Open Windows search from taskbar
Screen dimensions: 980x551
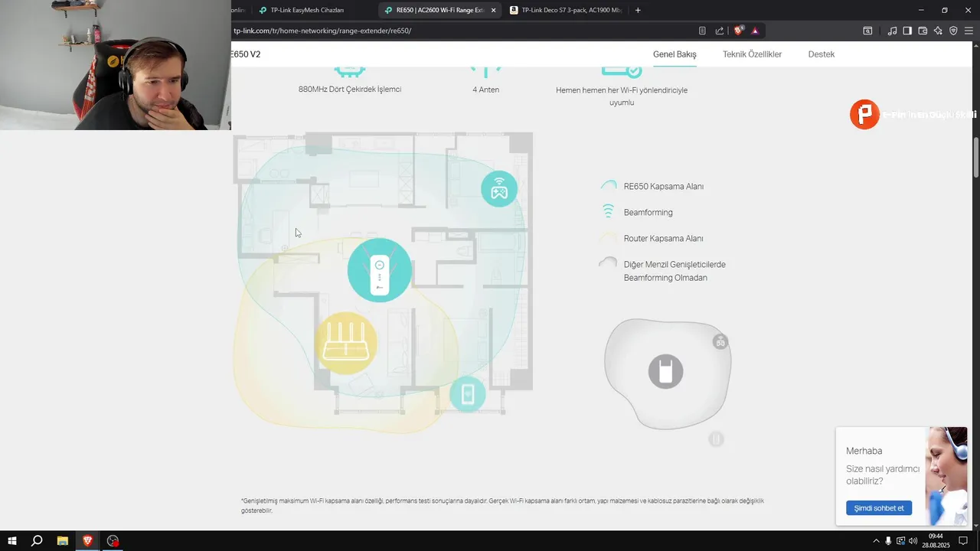click(37, 541)
